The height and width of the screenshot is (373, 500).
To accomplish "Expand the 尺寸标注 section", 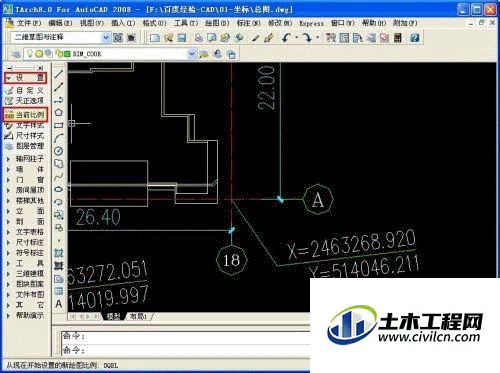I will [25, 242].
